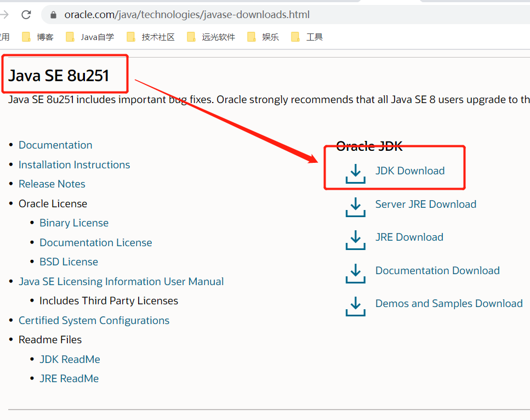Screen dimensions: 530x420
Task: Click the Java SE 8u251 heading
Action: [x=59, y=76]
